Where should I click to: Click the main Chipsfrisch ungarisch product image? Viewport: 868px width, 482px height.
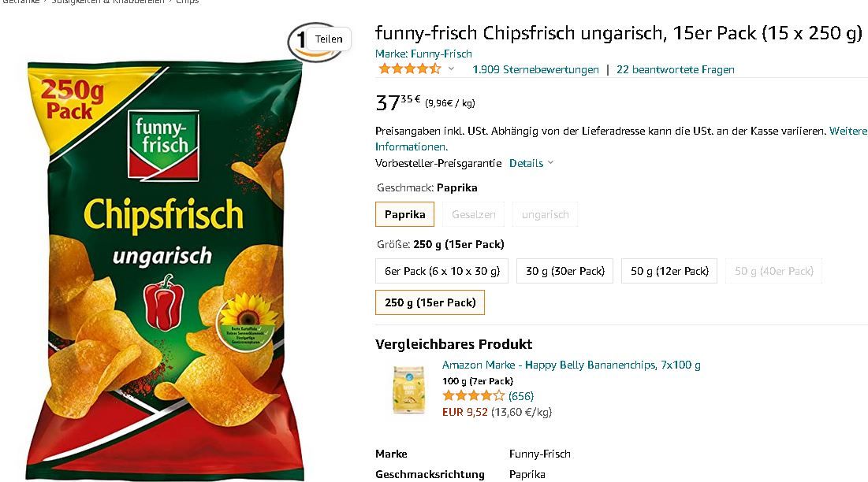pos(165,271)
